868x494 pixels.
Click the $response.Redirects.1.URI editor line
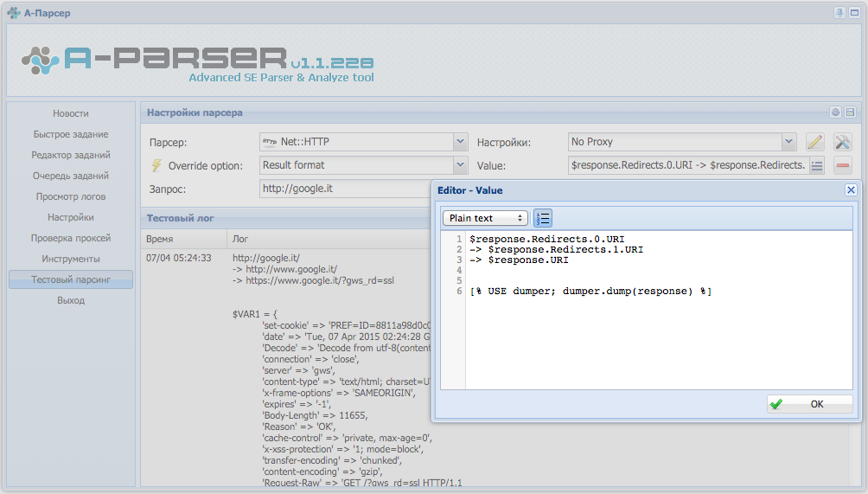coord(557,250)
